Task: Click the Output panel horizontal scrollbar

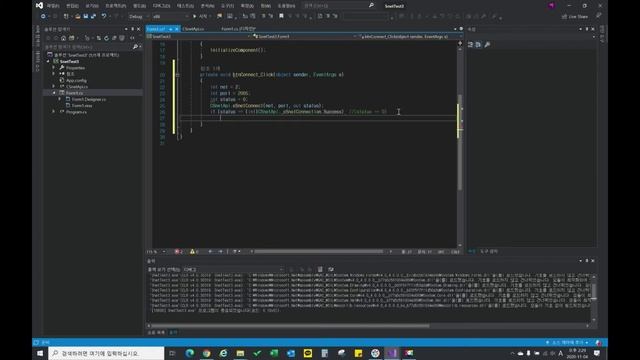Action: [291, 326]
